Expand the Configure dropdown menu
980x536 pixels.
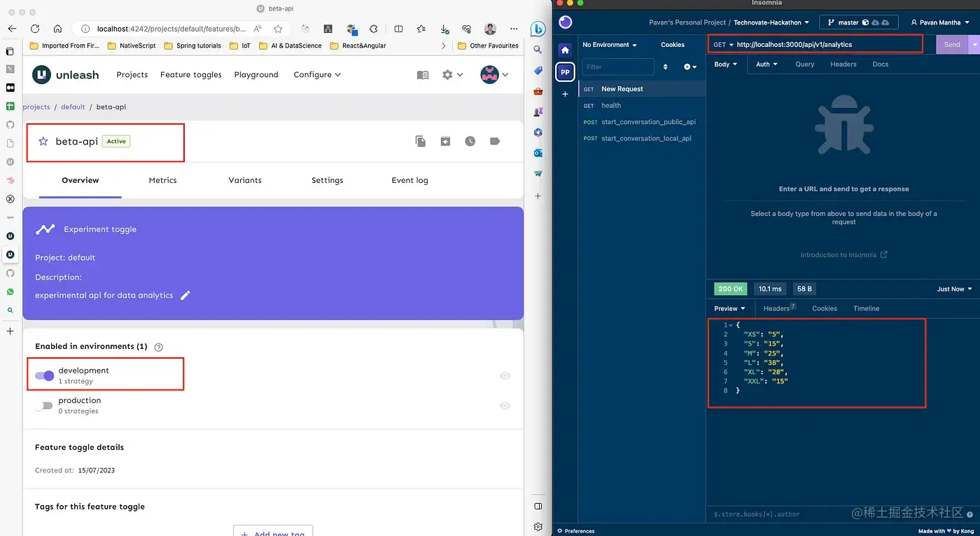click(x=317, y=74)
